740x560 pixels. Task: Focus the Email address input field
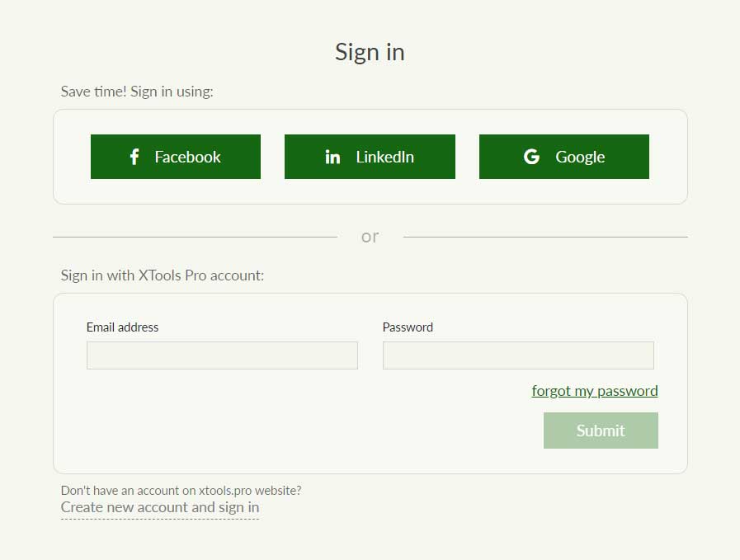[222, 355]
